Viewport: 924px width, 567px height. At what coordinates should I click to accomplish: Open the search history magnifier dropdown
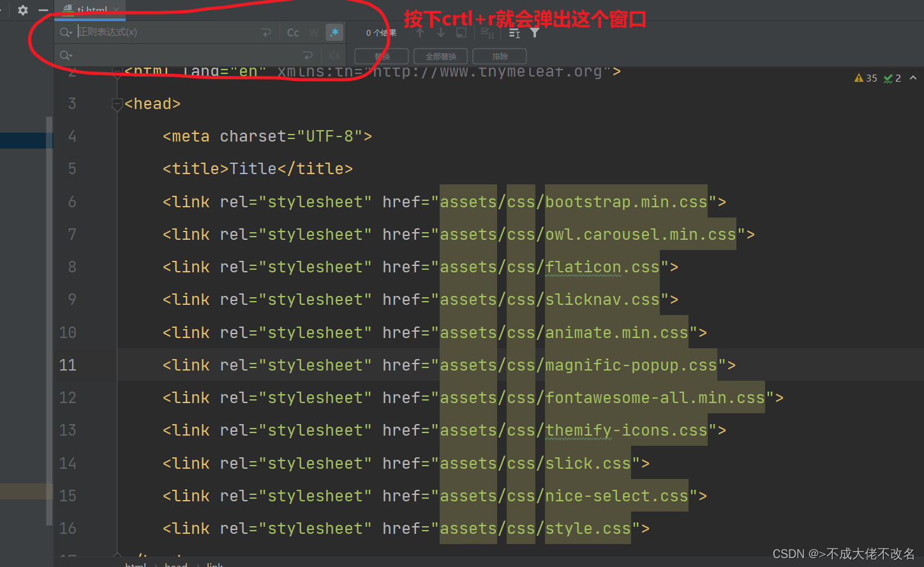66,33
